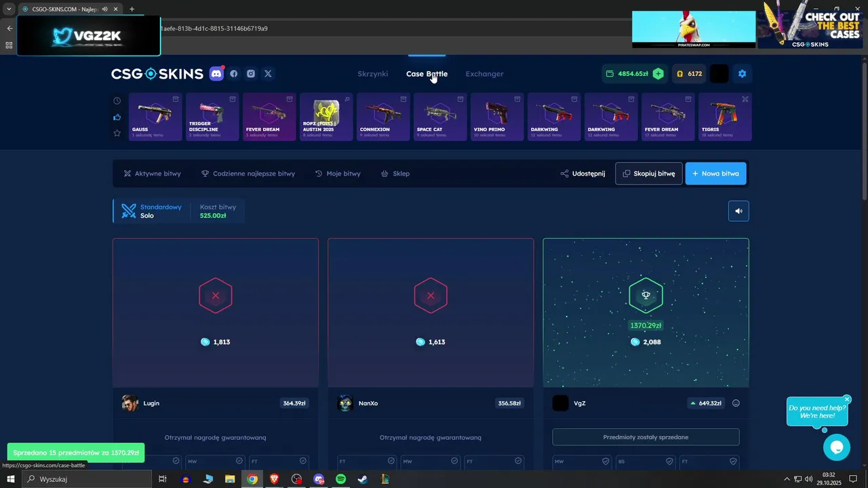Show hidden system tray icons
Image resolution: width=868 pixels, height=488 pixels.
tap(787, 479)
